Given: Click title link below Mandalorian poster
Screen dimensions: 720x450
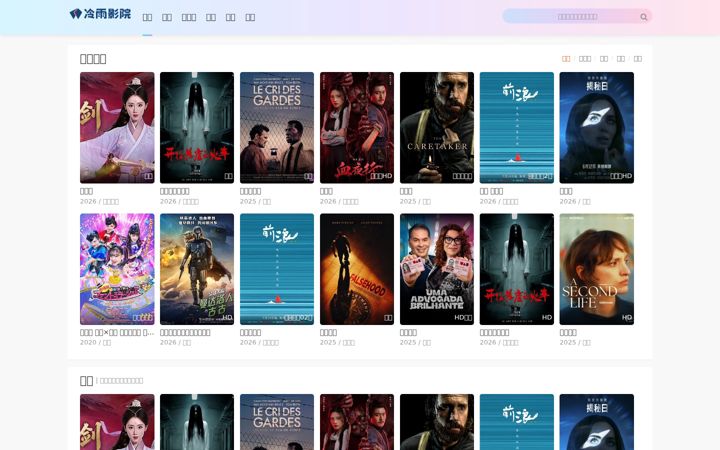Looking at the screenshot, I should click(x=185, y=332).
